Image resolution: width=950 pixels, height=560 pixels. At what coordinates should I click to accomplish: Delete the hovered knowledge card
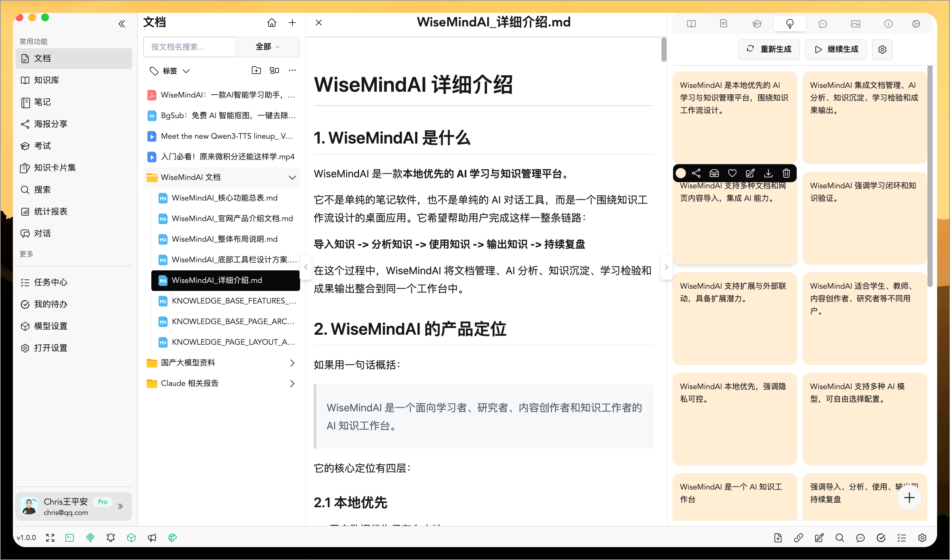(x=786, y=173)
